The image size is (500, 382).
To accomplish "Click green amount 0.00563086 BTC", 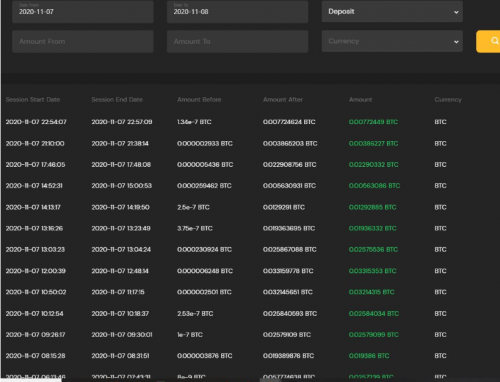I will pyautogui.click(x=374, y=186).
